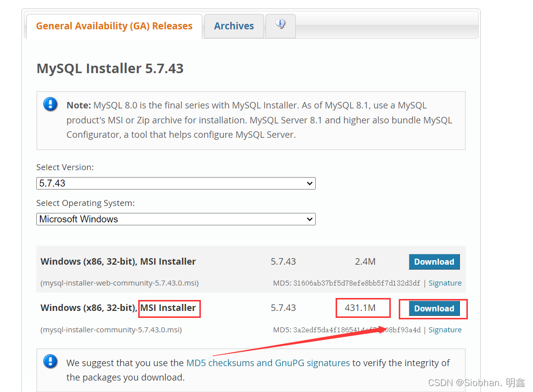533x392 pixels.
Task: Select the MySQL Installer 5.7.43 heading
Action: (x=110, y=68)
